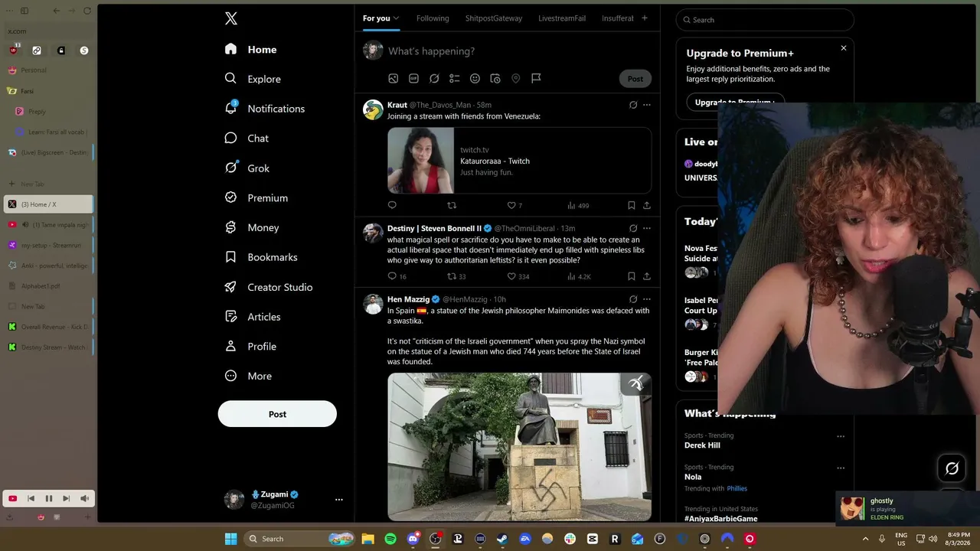
Task: Pause the sidebar media player
Action: [x=48, y=498]
